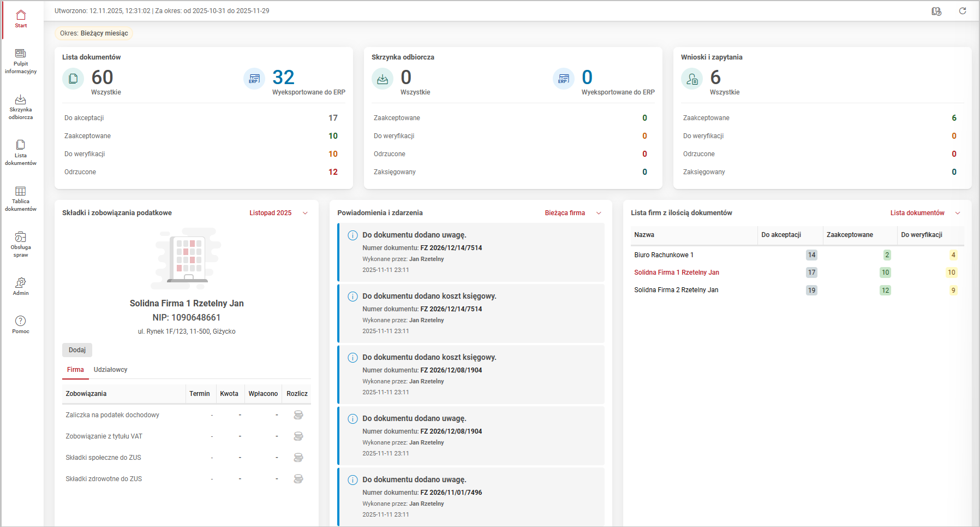Click the Dodaj button

(x=77, y=350)
